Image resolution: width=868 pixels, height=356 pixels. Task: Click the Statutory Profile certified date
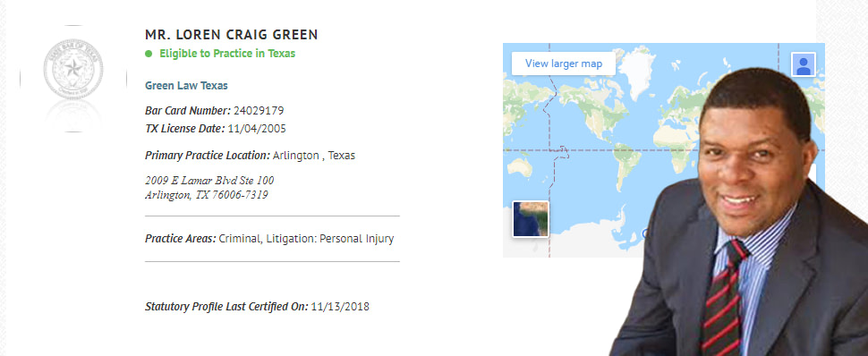(340, 307)
